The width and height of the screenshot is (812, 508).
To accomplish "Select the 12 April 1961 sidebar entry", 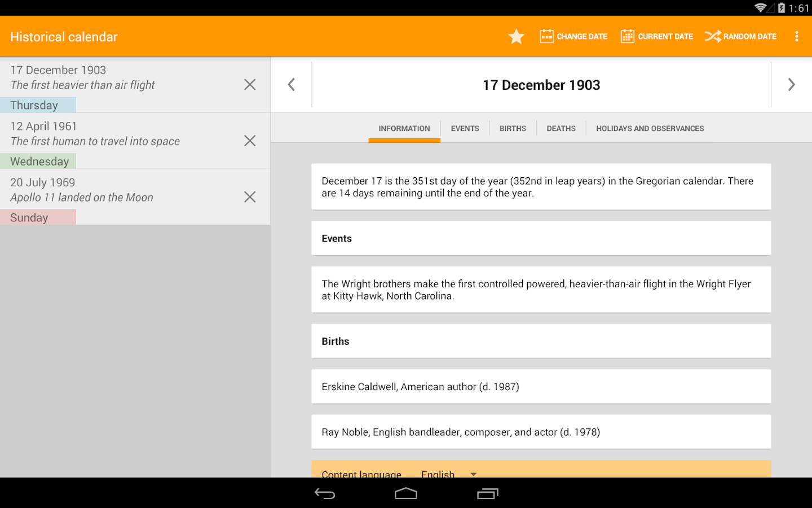I will click(113, 141).
